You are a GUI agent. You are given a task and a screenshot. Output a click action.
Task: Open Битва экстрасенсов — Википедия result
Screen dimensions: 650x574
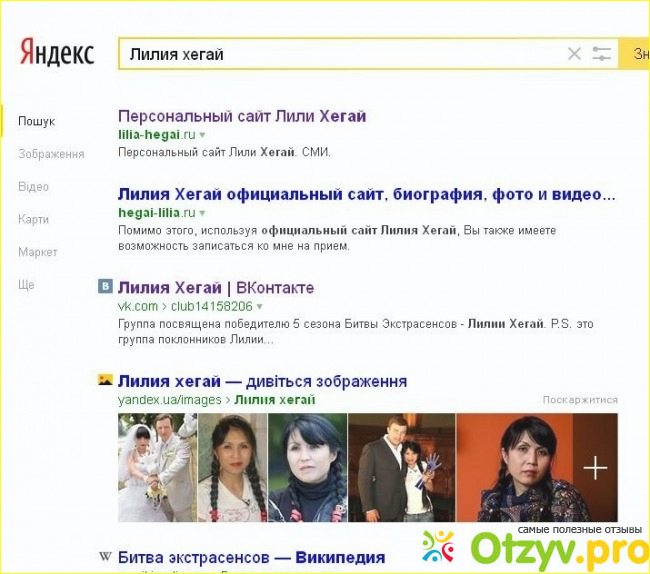tap(251, 557)
